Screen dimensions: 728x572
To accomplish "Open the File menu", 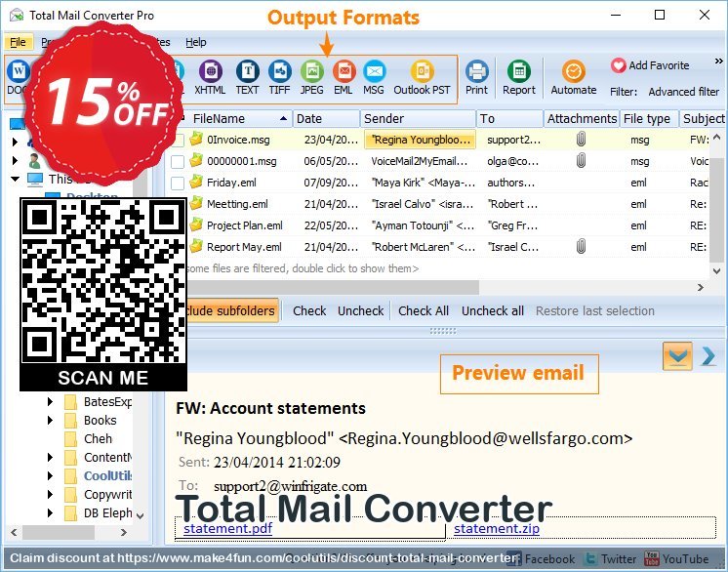I will coord(19,42).
